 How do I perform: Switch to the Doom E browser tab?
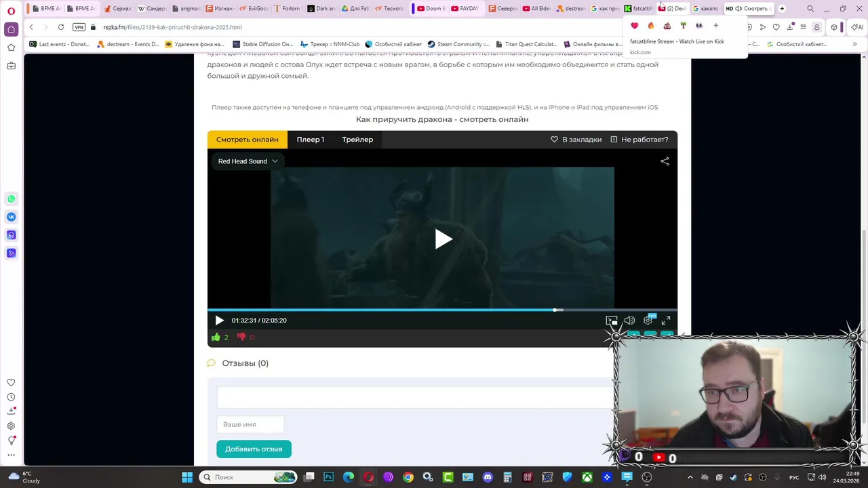(431, 9)
